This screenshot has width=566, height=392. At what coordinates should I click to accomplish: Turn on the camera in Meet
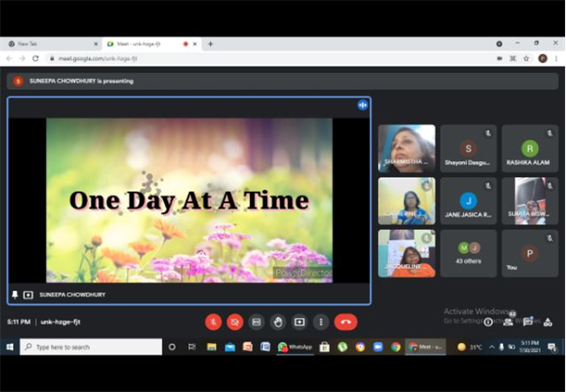234,321
